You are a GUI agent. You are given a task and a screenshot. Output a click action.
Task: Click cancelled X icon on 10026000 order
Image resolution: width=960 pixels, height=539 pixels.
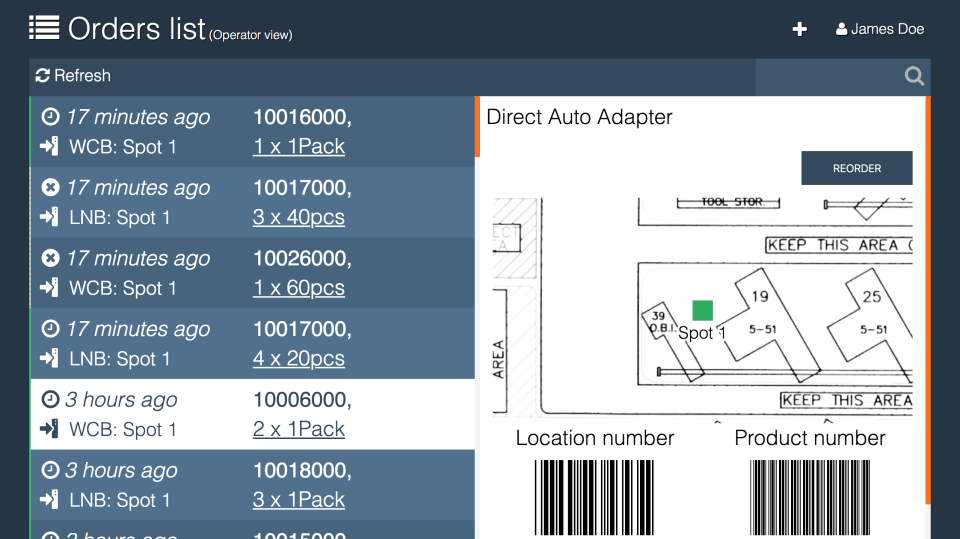tap(50, 258)
